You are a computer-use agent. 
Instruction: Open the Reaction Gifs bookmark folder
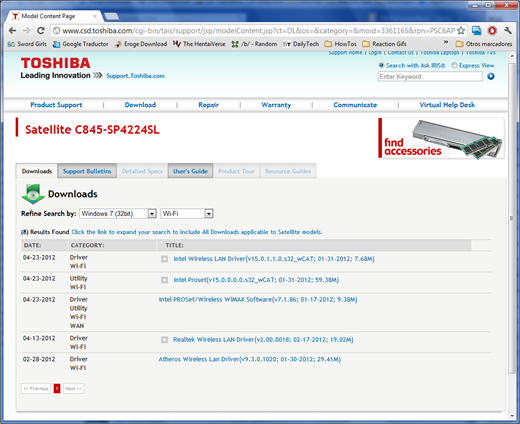click(385, 44)
